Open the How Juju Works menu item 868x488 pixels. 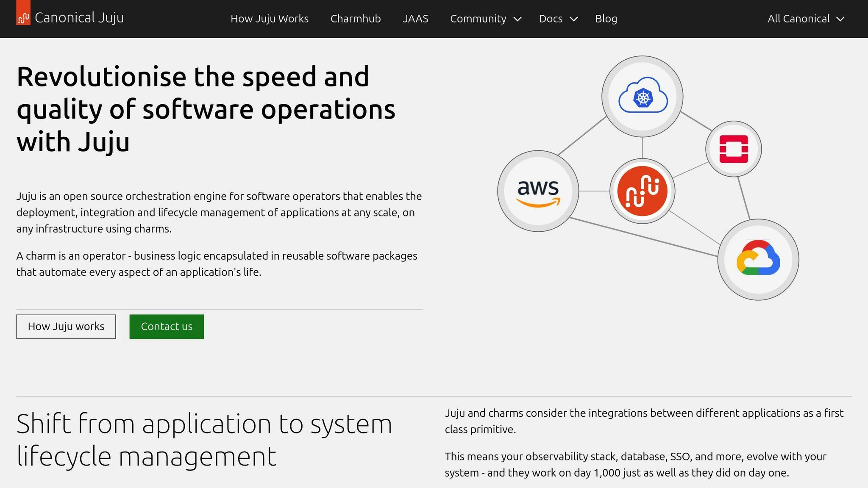pos(270,19)
